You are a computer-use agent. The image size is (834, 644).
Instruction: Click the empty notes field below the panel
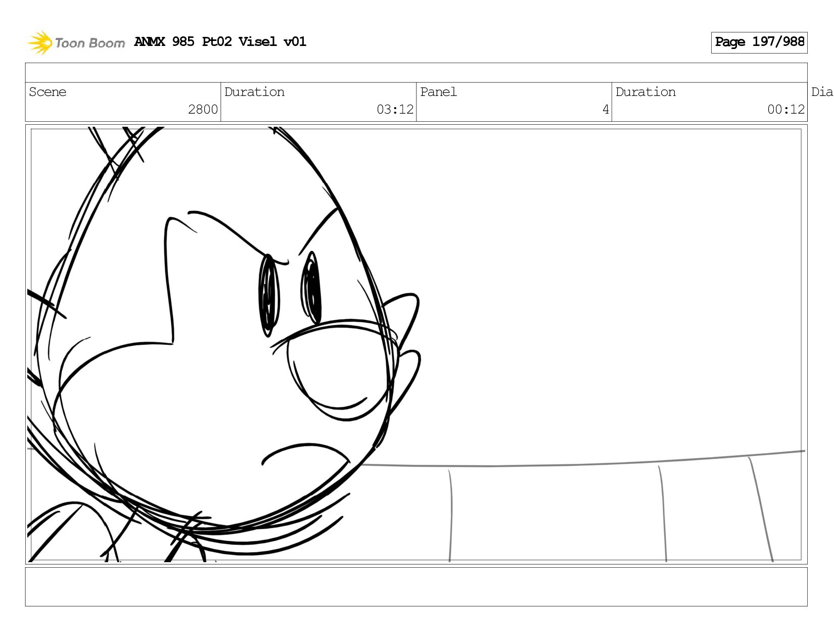coord(416,586)
